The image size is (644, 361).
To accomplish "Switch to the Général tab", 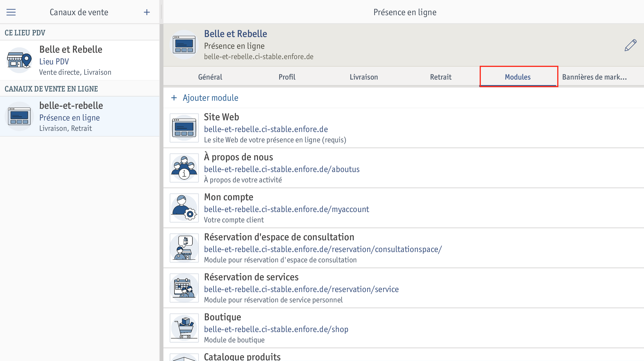I will (x=210, y=77).
